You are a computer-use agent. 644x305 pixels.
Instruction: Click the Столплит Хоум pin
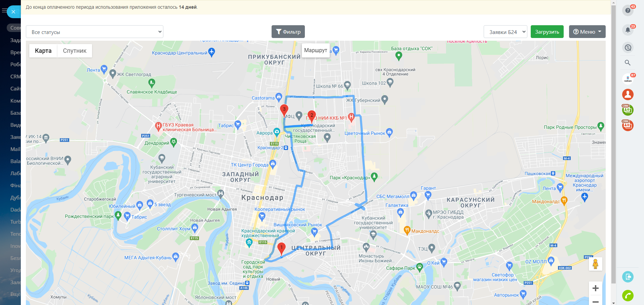pos(195,228)
